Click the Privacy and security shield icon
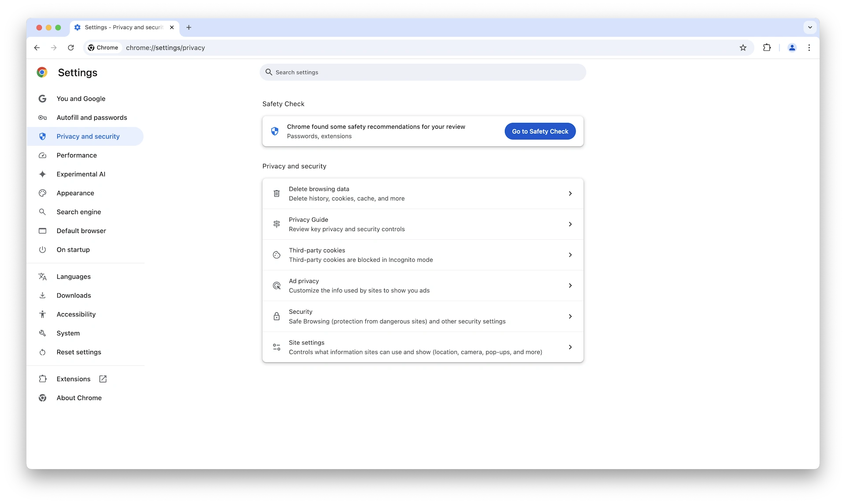This screenshot has width=846, height=504. point(42,136)
